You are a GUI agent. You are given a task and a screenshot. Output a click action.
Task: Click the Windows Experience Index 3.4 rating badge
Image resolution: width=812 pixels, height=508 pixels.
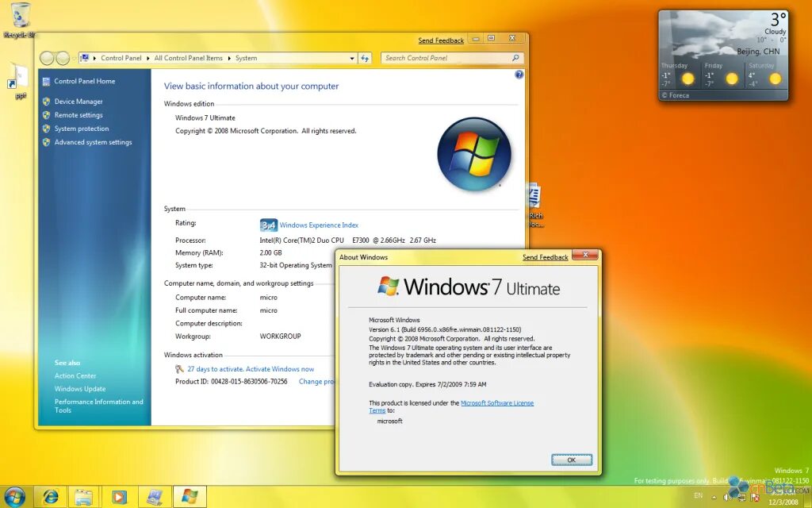[268, 225]
